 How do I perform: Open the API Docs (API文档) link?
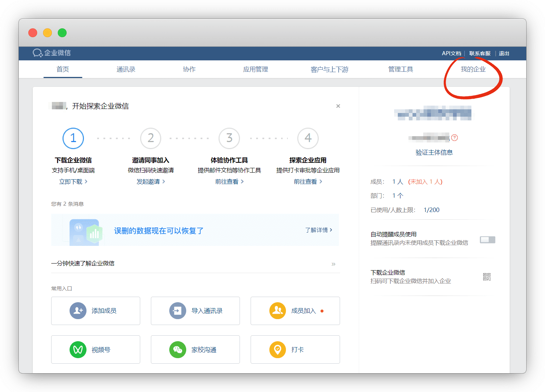[x=451, y=53]
